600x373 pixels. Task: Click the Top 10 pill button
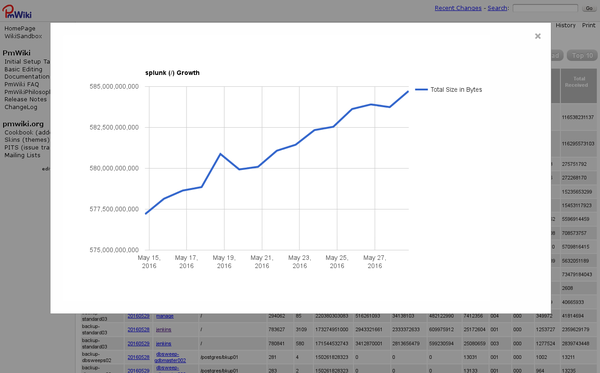[x=582, y=55]
